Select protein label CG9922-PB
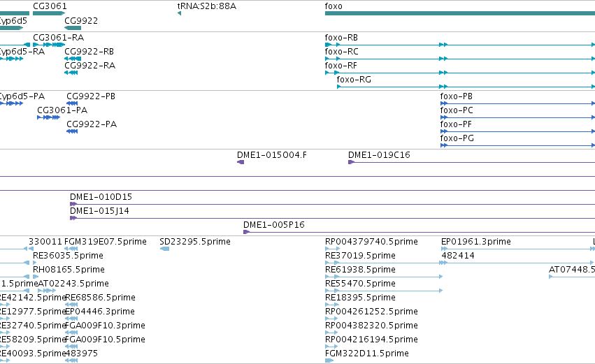 click(91, 96)
